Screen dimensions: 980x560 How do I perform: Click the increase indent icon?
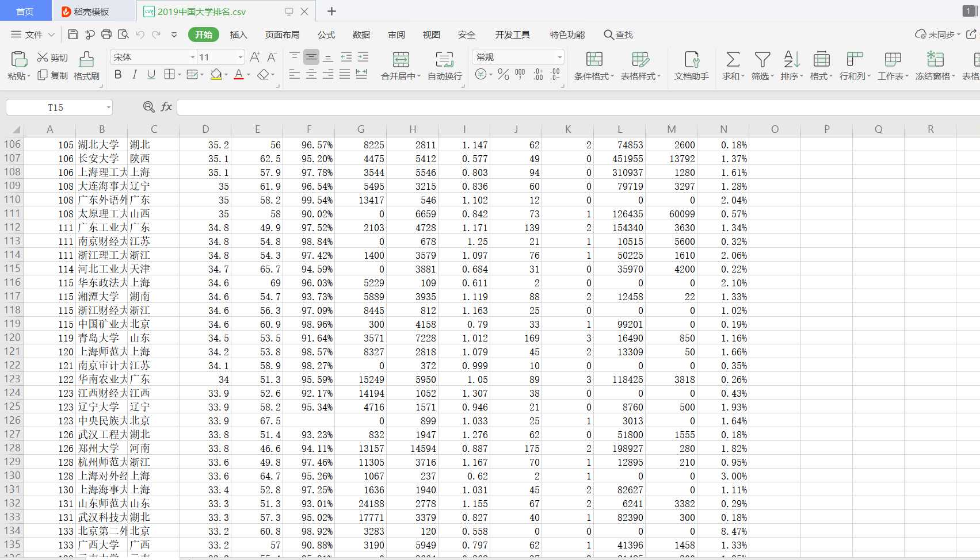363,57
